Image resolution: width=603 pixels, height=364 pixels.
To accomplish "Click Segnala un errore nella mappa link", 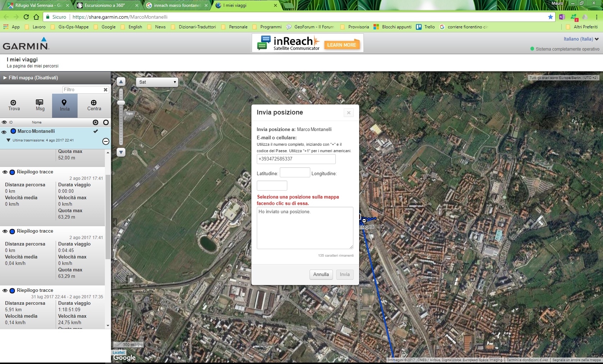I will click(576, 360).
